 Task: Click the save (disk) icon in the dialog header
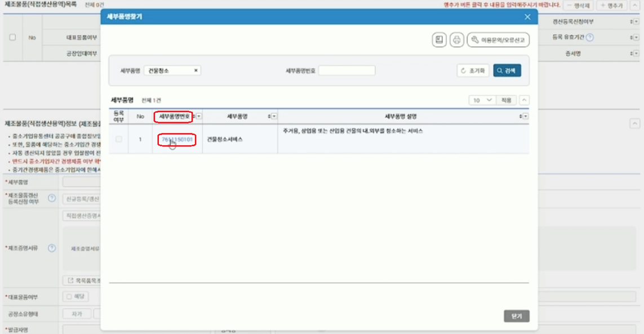tap(438, 39)
